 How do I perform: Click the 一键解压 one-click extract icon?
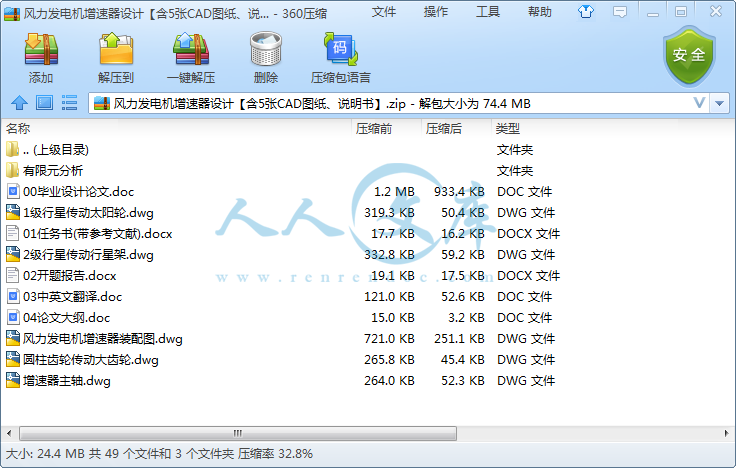(x=191, y=49)
